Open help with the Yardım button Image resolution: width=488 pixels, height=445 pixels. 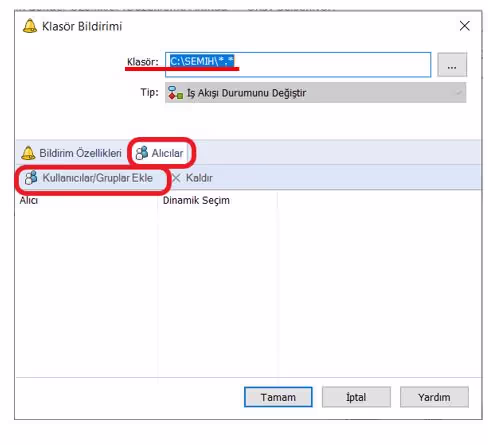point(434,397)
